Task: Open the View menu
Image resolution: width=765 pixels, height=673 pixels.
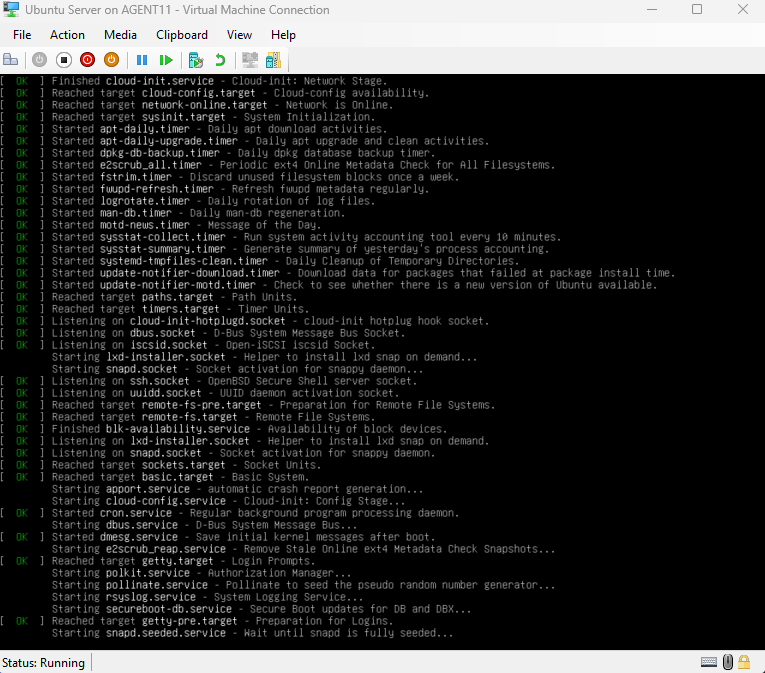Action: tap(239, 35)
